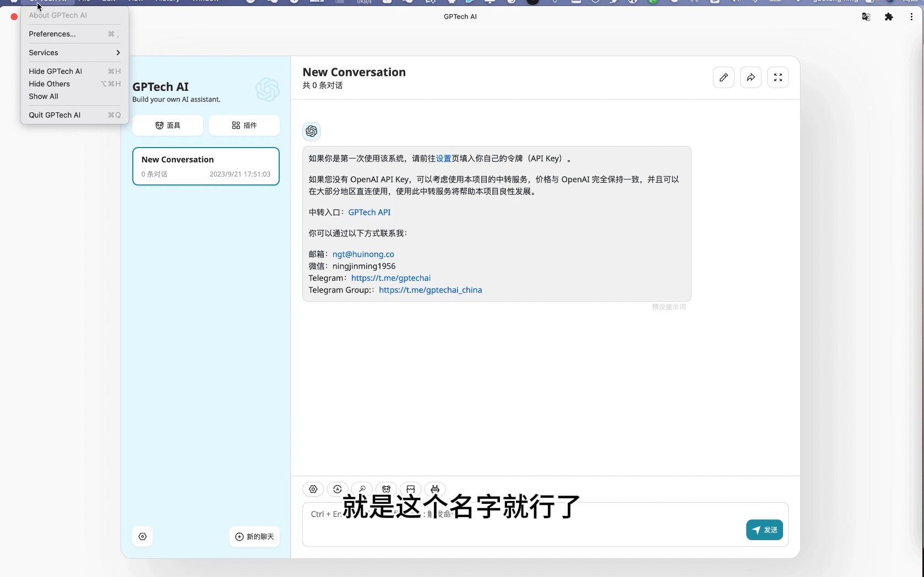This screenshot has width=924, height=577.
Task: Open the browser translate icon
Action: pos(866,17)
